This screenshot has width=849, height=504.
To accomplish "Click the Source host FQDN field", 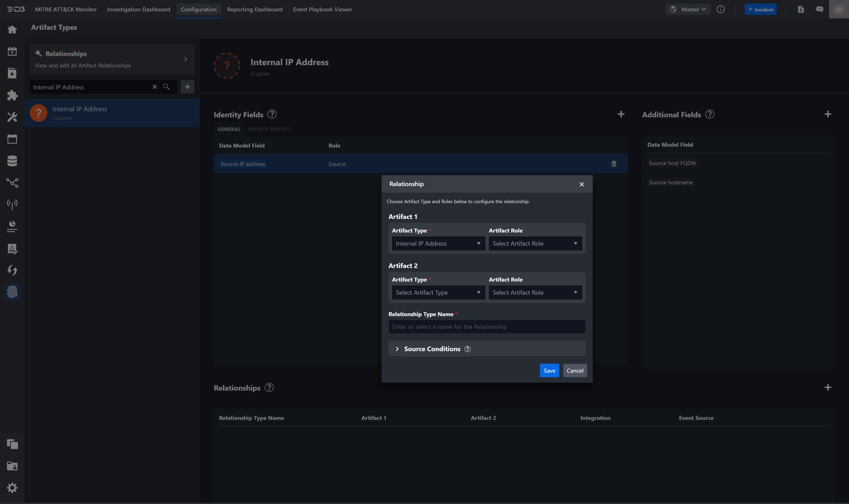I will click(x=672, y=163).
